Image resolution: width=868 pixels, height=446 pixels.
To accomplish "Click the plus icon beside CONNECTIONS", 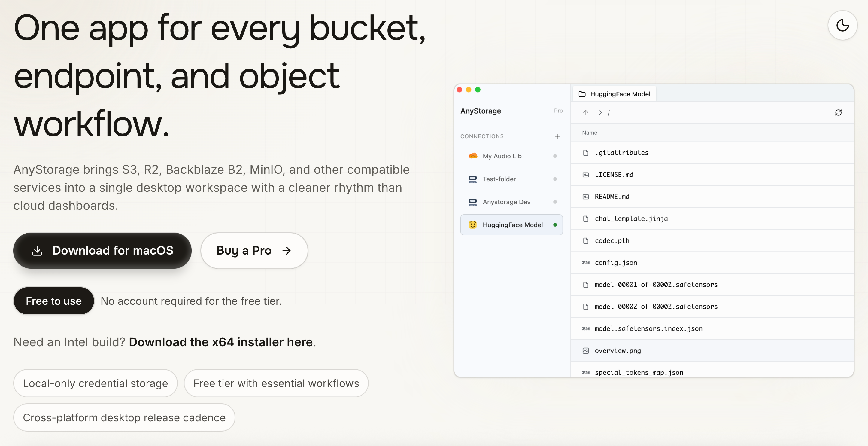I will click(557, 136).
